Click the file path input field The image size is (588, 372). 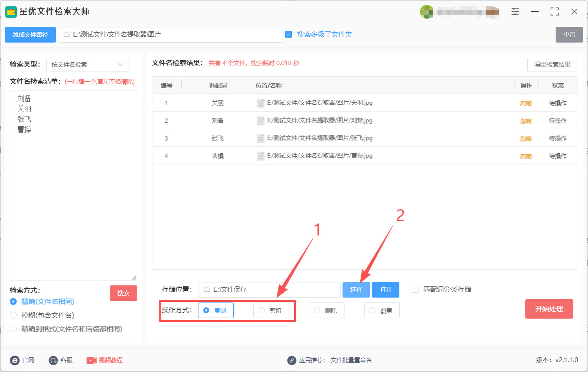pyautogui.click(x=171, y=35)
